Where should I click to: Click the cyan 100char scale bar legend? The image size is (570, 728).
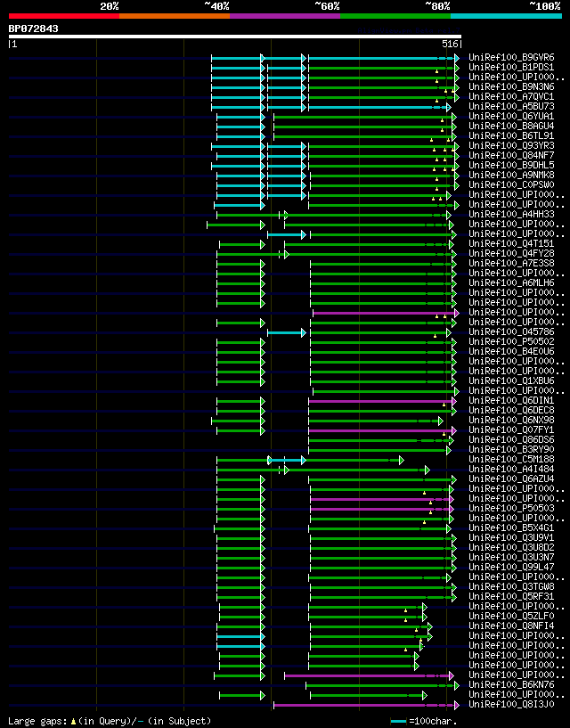pyautogui.click(x=399, y=721)
